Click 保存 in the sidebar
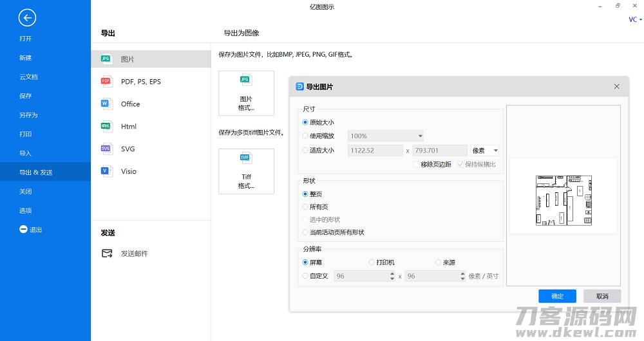The image size is (644, 341). [x=26, y=96]
